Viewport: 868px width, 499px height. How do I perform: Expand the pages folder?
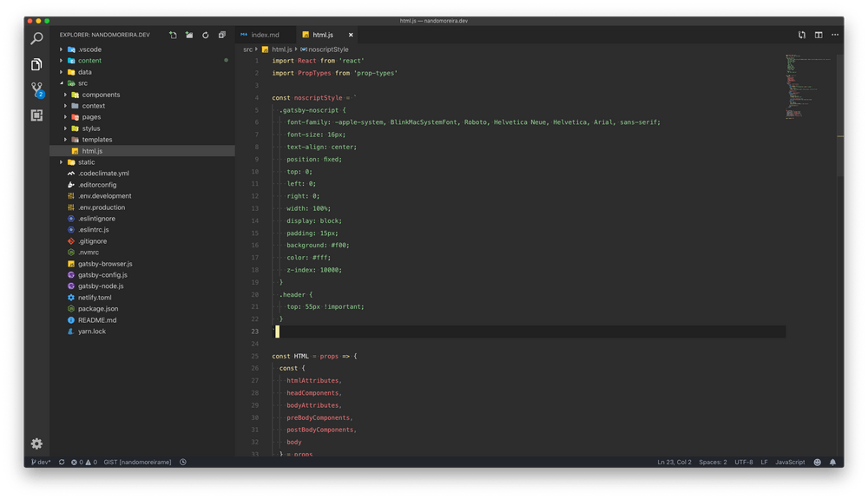click(x=91, y=117)
